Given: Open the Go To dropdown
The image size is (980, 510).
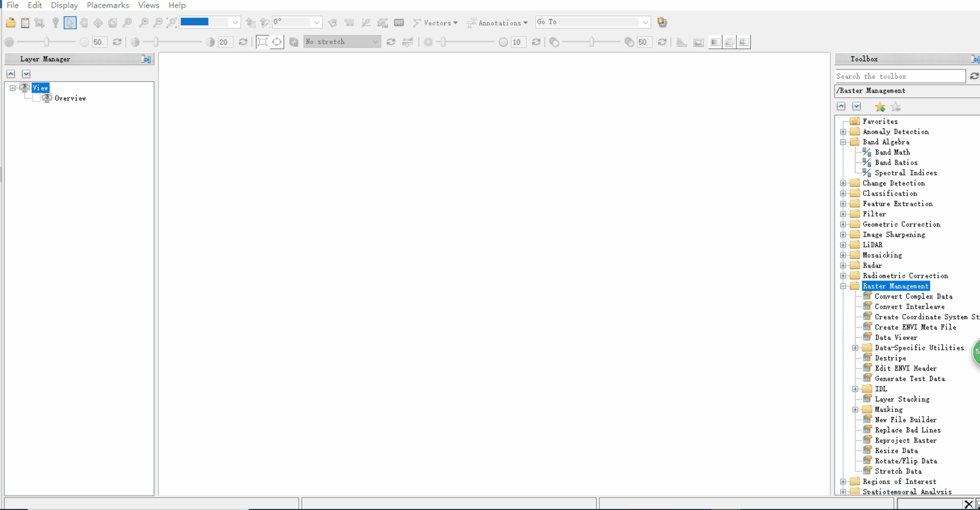Looking at the screenshot, I should [645, 22].
